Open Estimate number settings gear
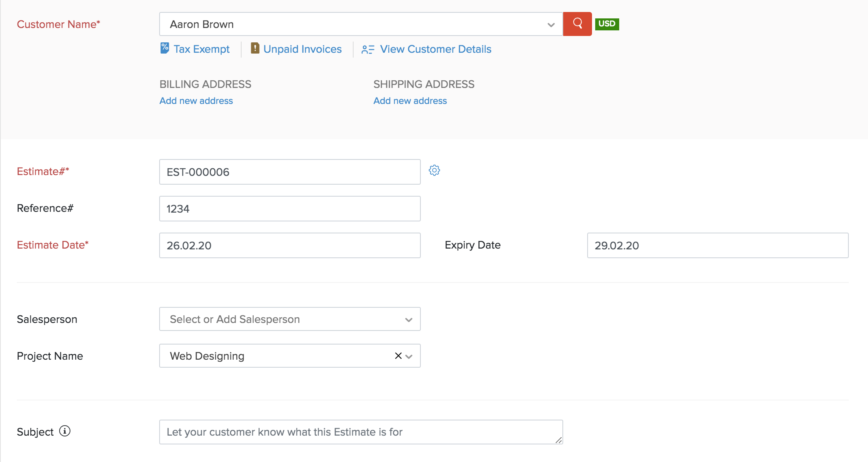868x462 pixels. click(x=434, y=171)
